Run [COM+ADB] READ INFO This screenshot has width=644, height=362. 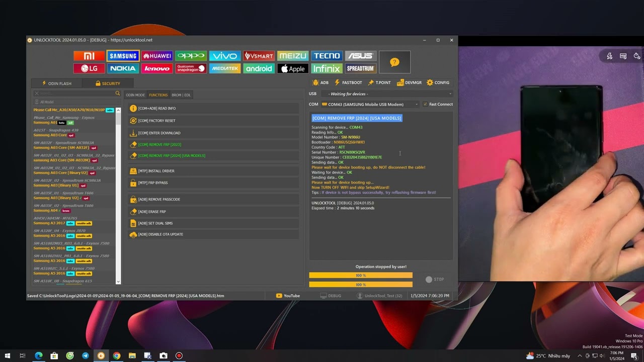point(214,109)
